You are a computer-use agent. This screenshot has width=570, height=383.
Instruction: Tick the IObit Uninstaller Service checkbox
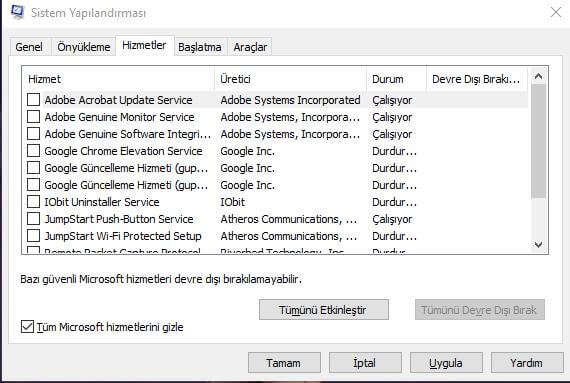click(33, 202)
